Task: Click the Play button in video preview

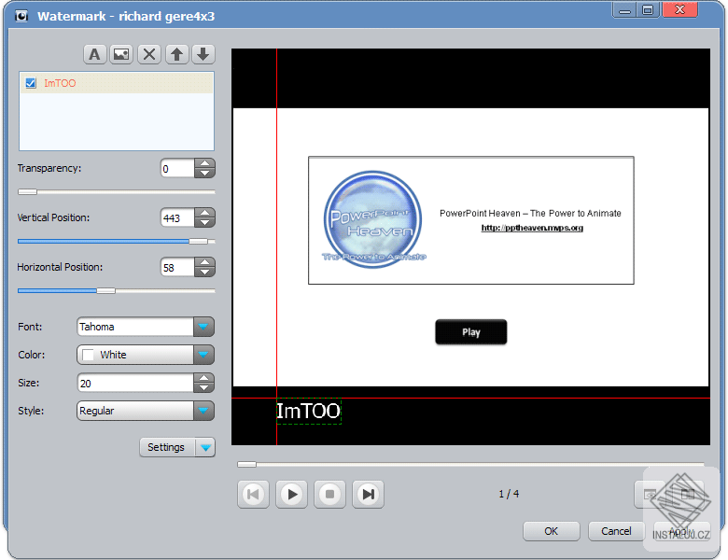Action: (470, 332)
